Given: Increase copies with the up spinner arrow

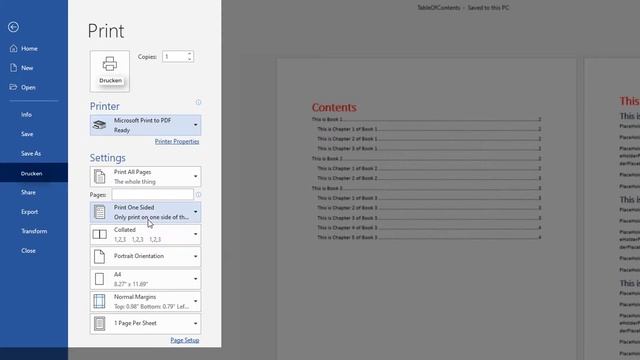Looking at the screenshot, I should coord(189,54).
